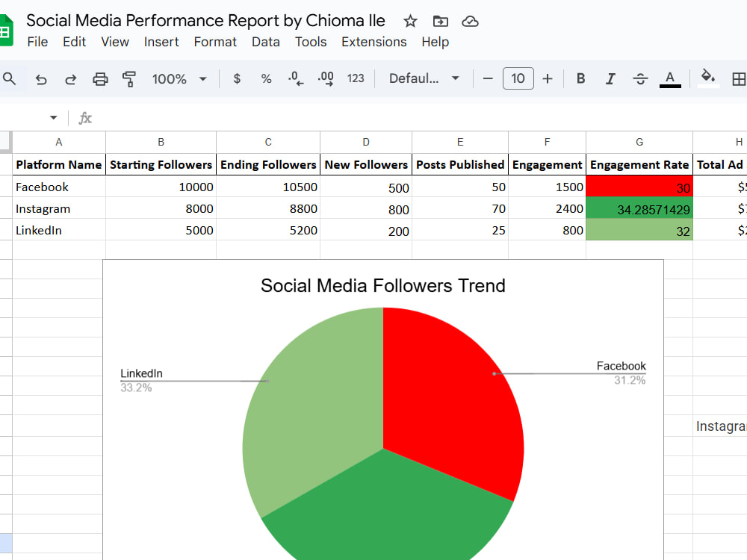
Task: Click the Facebook 31.2% chart label
Action: tap(622, 373)
